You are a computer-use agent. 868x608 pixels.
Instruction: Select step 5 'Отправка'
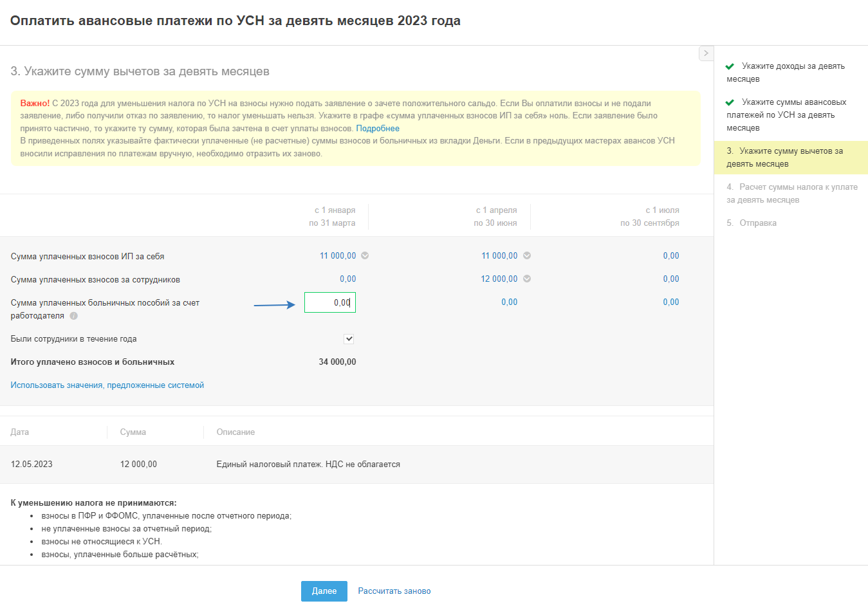(752, 223)
